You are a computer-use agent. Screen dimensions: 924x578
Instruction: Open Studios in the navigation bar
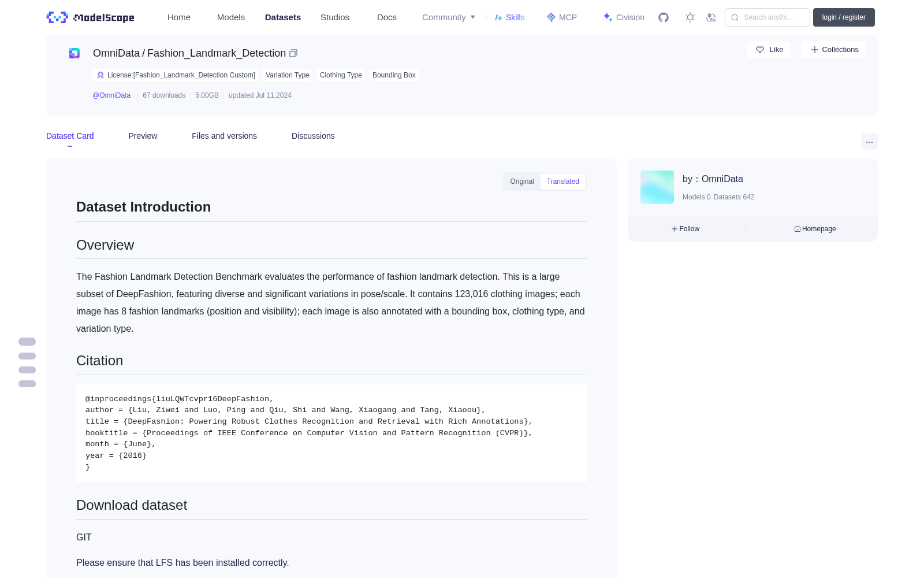tap(335, 17)
